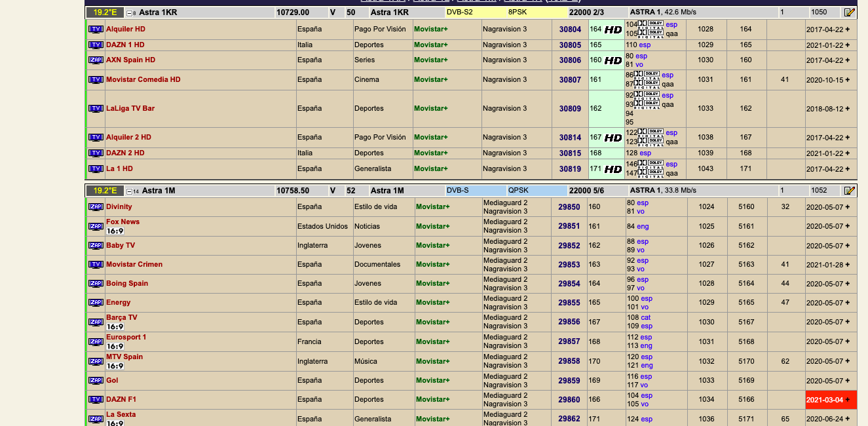
Task: Click the TV icon for LaLiga TV Bar
Action: [x=96, y=109]
